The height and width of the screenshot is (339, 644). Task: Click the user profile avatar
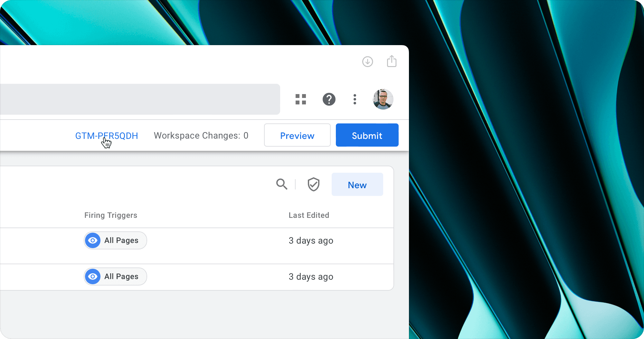click(x=383, y=99)
